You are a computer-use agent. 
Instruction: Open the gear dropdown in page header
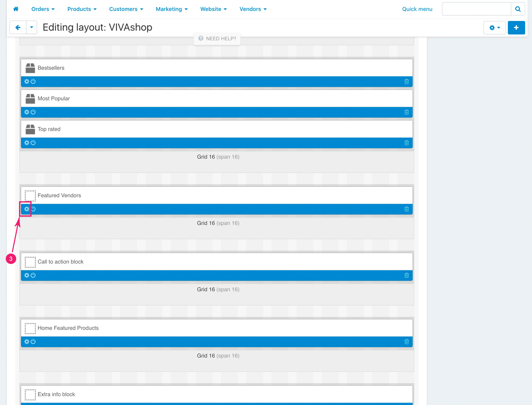[x=494, y=27]
